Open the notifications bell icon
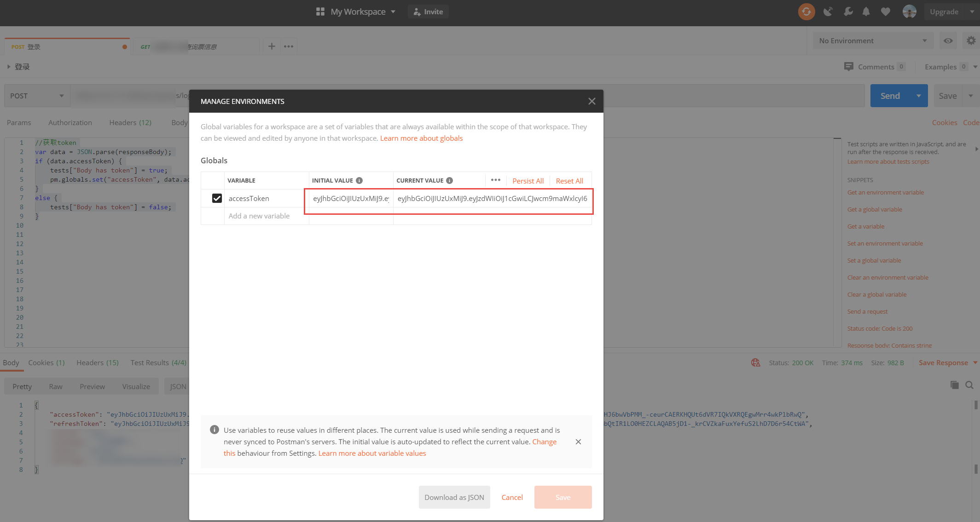 [866, 11]
